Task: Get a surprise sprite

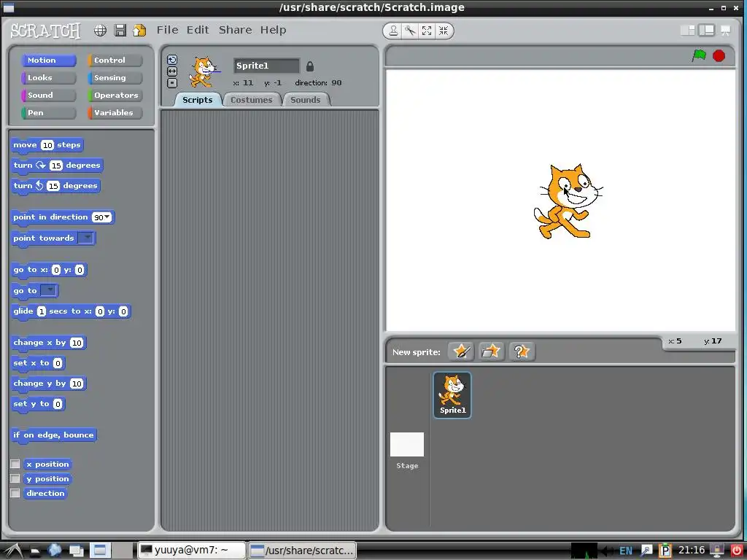Action: [x=522, y=352]
